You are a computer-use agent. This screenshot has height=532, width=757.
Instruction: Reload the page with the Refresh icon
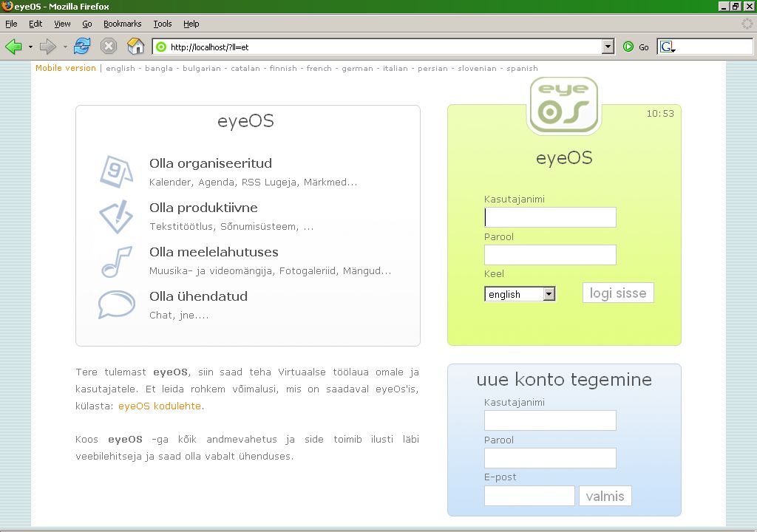[x=82, y=47]
